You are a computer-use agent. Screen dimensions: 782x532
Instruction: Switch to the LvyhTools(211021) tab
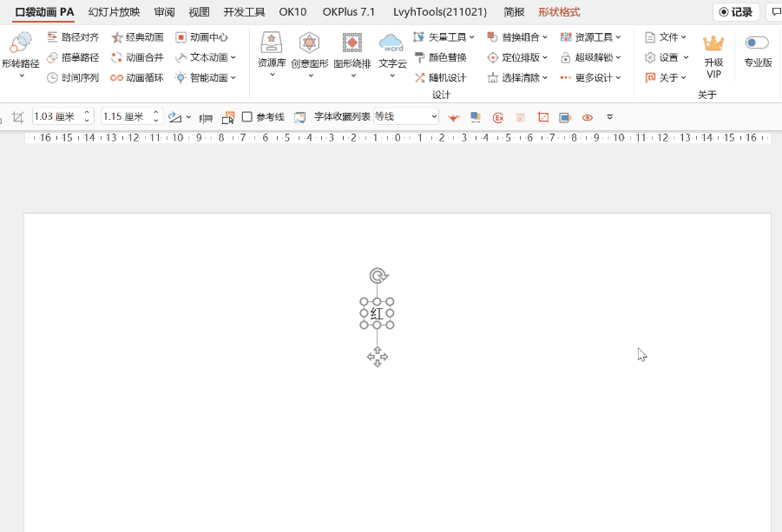(440, 12)
